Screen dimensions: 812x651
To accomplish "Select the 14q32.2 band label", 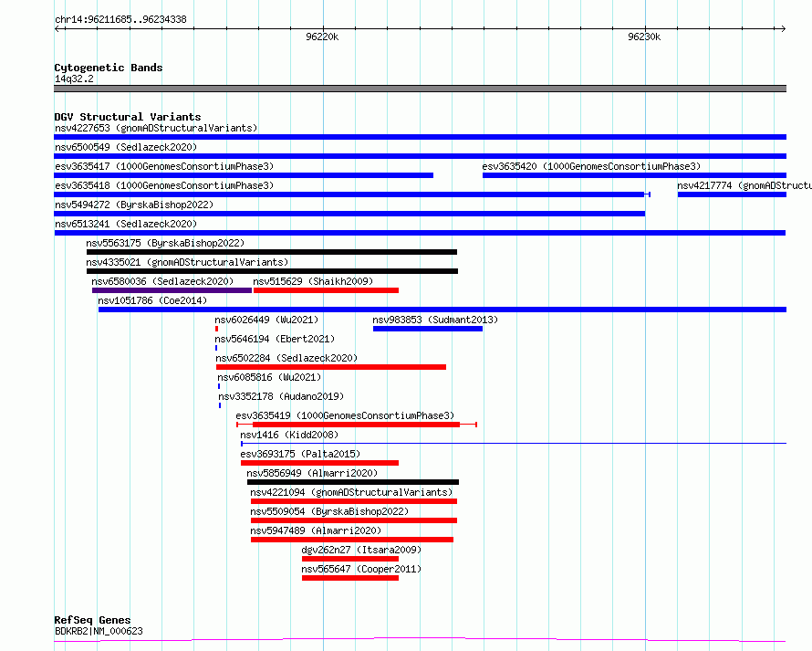I will [74, 79].
